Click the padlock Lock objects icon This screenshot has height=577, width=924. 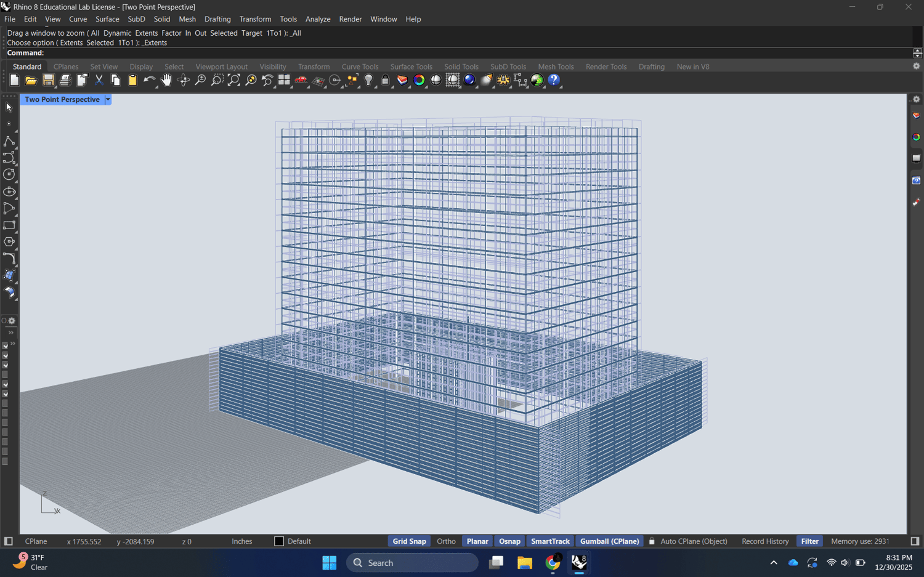click(x=386, y=80)
